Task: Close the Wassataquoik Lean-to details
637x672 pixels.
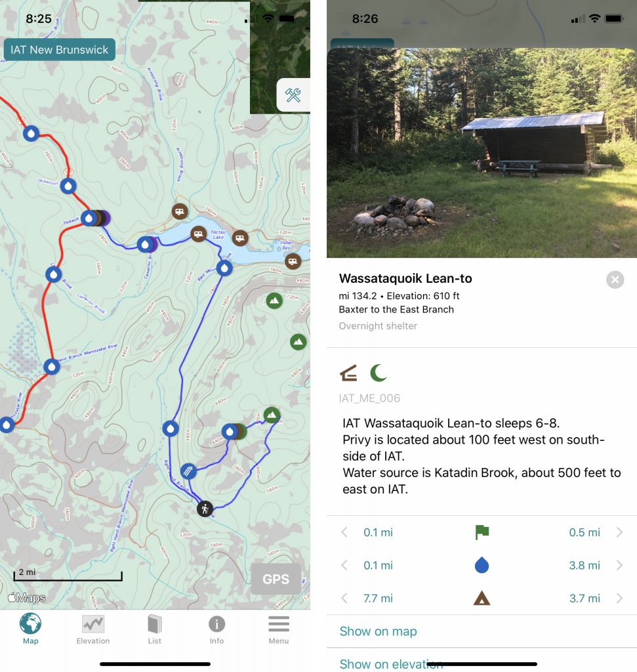Action: pos(615,280)
